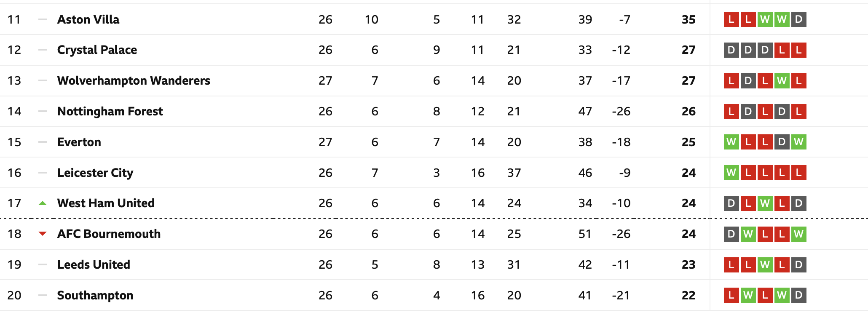Open the Aston Villa team link
This screenshot has width=868, height=315.
tap(88, 19)
